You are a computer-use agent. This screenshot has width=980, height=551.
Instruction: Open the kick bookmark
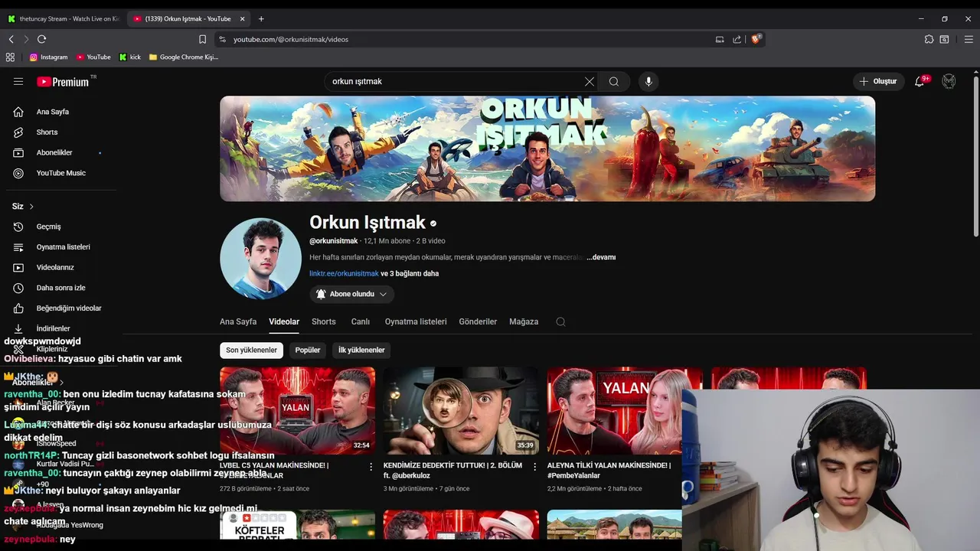tap(130, 57)
